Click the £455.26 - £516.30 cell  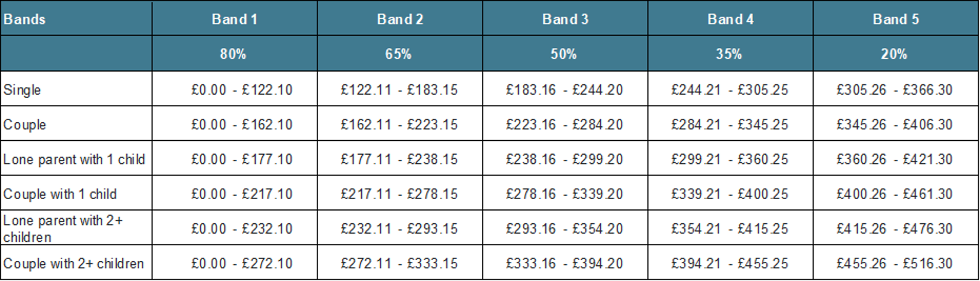click(895, 263)
